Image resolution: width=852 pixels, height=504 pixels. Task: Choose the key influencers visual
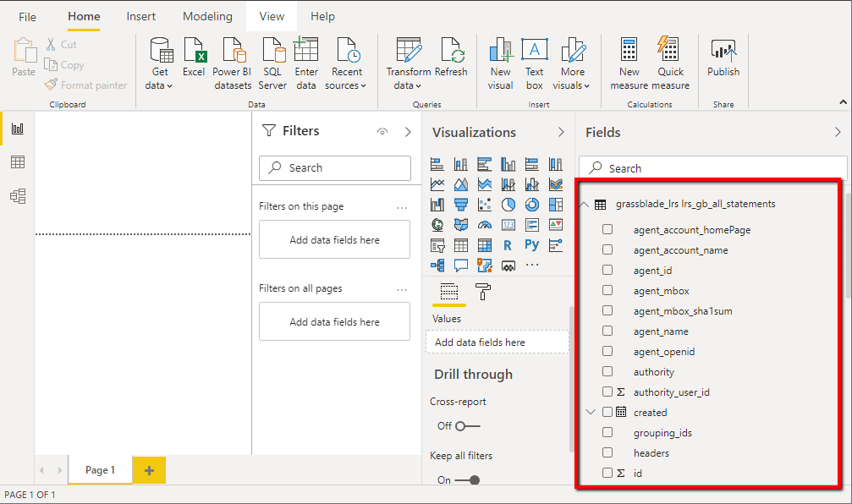(x=556, y=245)
